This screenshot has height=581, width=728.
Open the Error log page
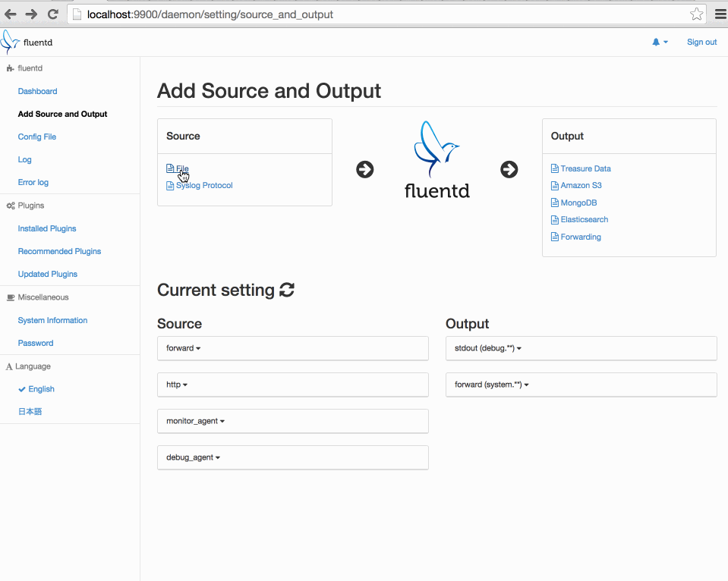point(33,182)
